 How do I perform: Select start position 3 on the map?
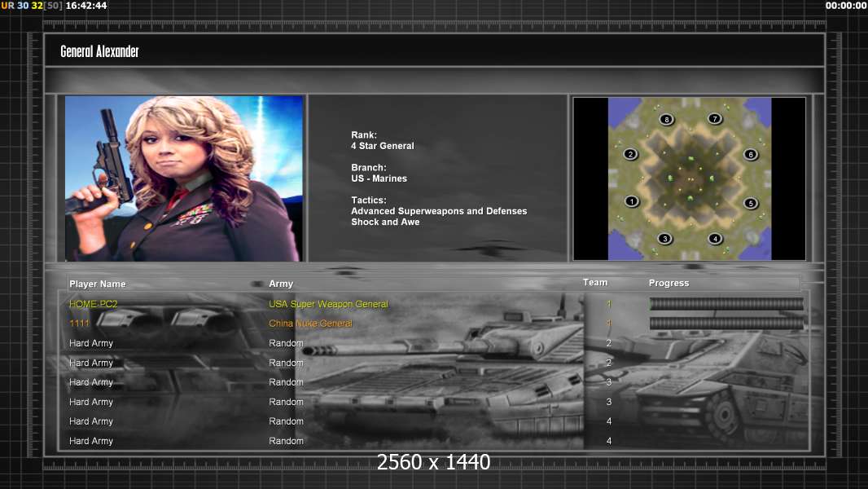664,239
